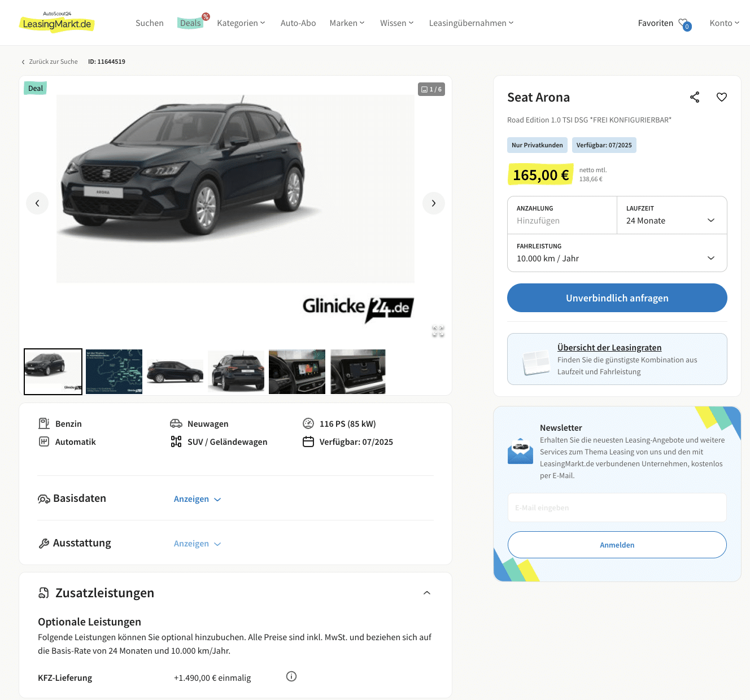
Task: Click the Neuwagen car icon
Action: point(176,423)
